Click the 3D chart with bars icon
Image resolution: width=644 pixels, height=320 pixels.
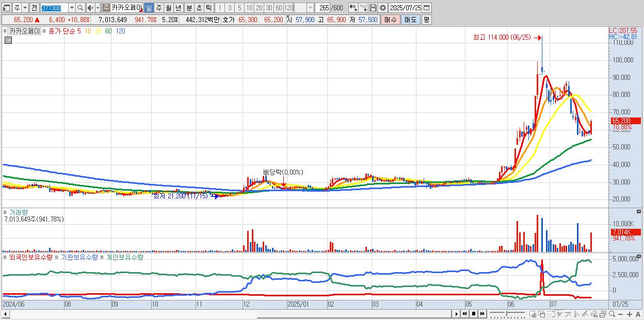(x=594, y=314)
